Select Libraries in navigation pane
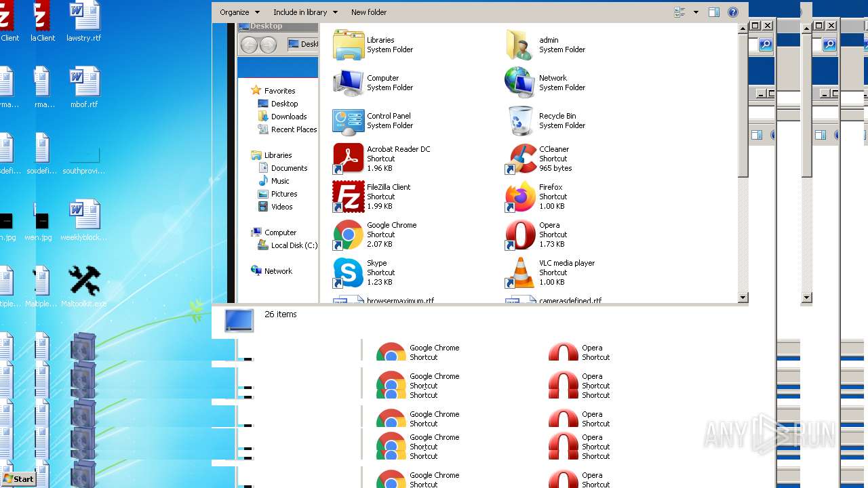The height and width of the screenshot is (488, 868). click(278, 155)
